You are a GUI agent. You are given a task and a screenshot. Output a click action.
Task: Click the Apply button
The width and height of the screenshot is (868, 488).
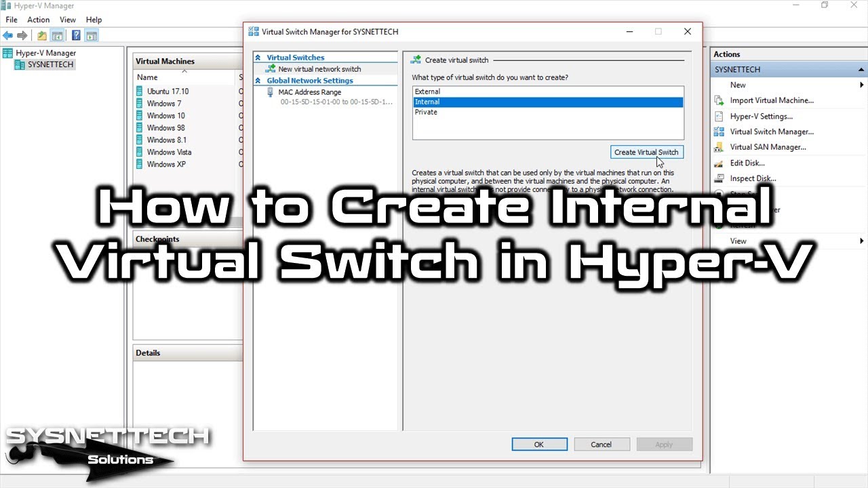click(x=664, y=445)
